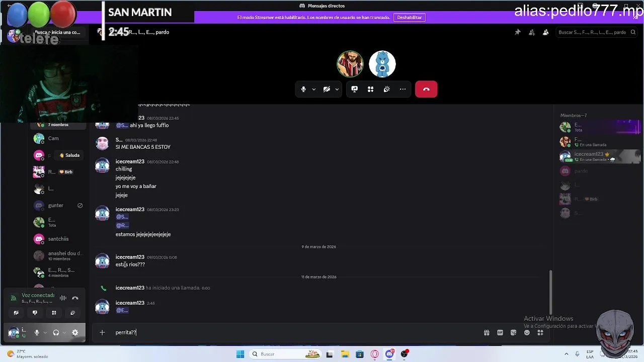Open soundboard in call controls
644x362 pixels.
pos(386,89)
